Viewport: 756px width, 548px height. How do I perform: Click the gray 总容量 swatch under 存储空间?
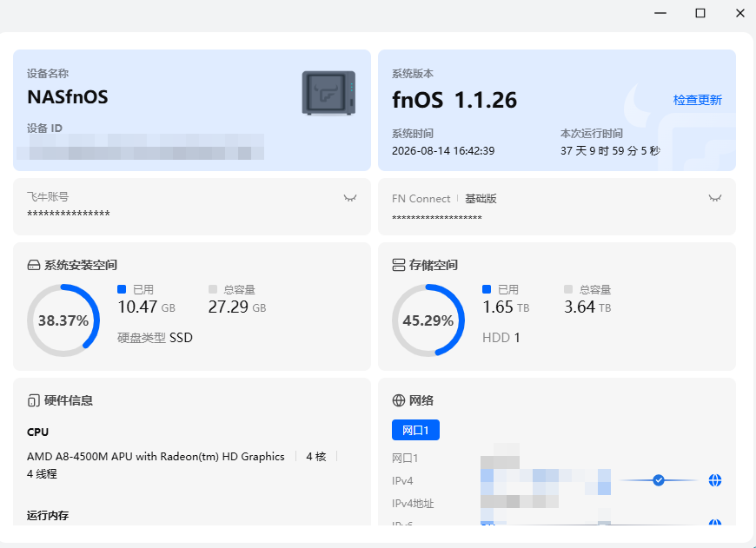tap(568, 289)
